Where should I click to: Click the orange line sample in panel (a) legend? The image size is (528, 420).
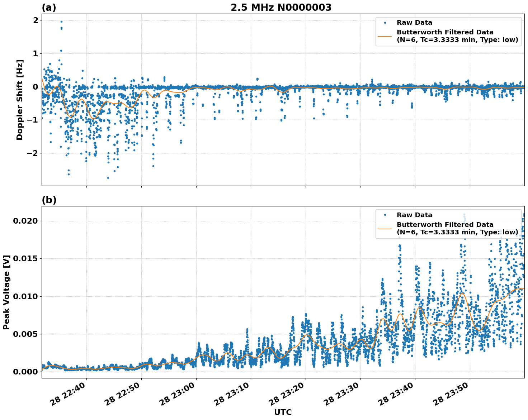point(386,37)
